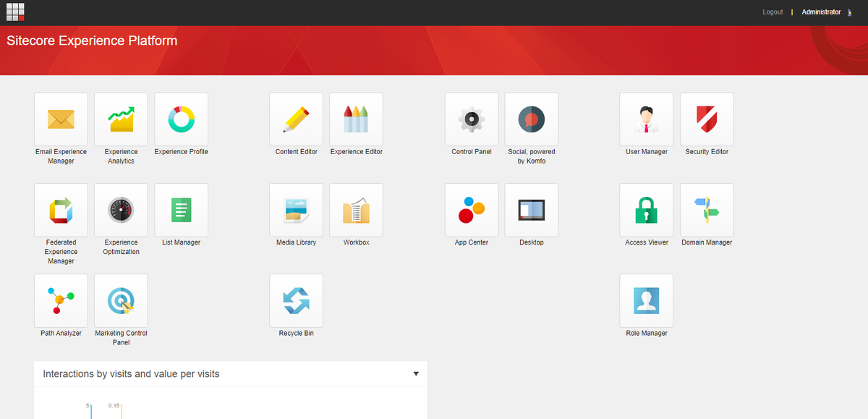Launch the Security Editor shield icon
Viewport: 868px width, 419px height.
click(707, 119)
